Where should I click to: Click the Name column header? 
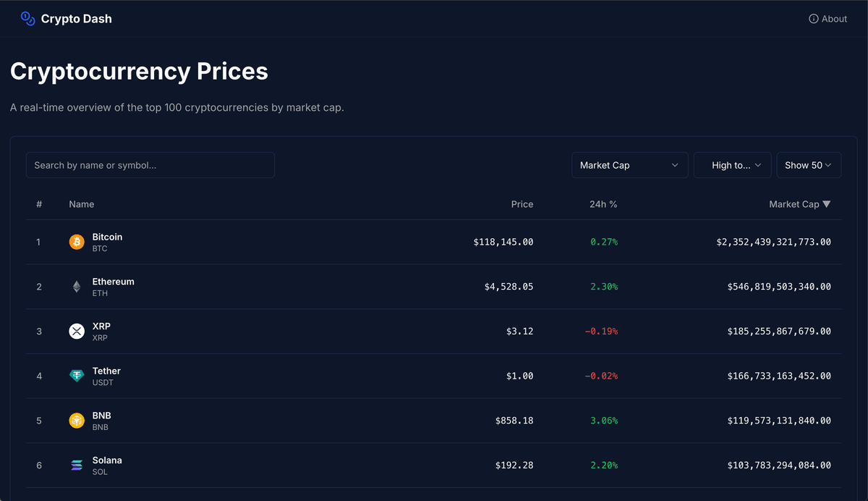(81, 204)
